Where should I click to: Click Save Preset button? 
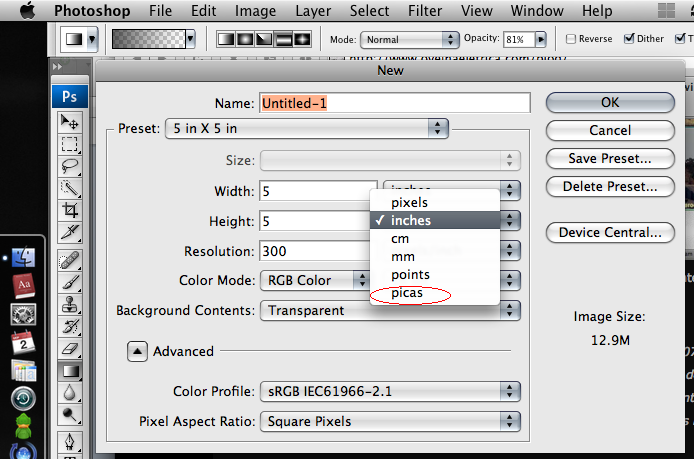(610, 158)
